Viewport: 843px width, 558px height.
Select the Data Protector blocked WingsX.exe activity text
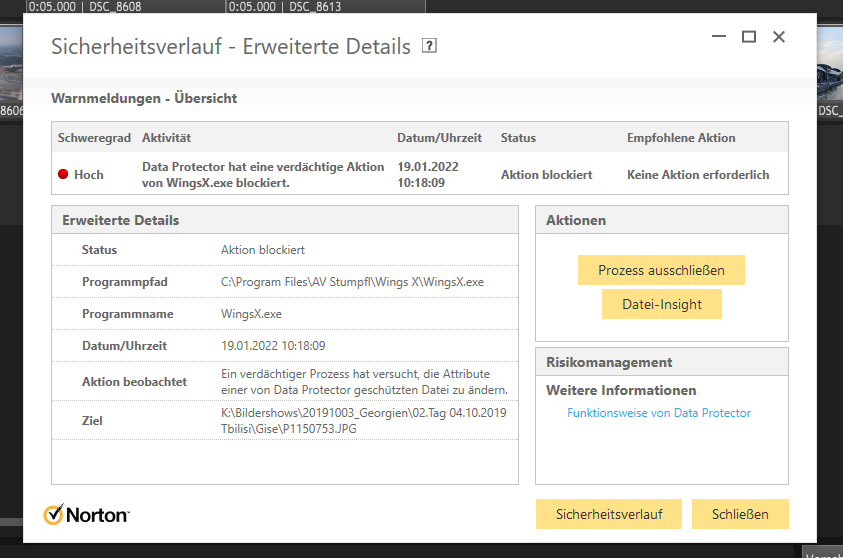coord(263,175)
